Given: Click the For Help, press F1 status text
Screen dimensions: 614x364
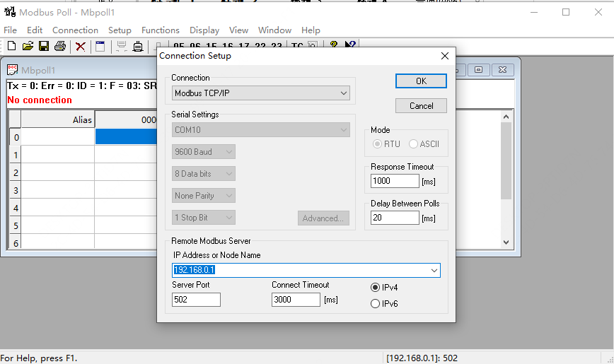Looking at the screenshot, I should point(39,358).
